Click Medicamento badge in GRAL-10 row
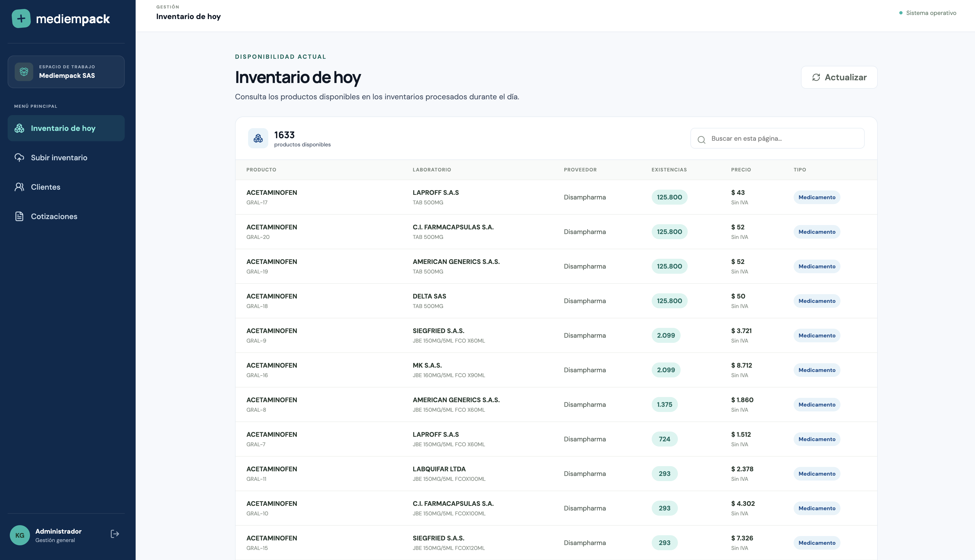Viewport: 975px width, 560px height. pyautogui.click(x=817, y=508)
